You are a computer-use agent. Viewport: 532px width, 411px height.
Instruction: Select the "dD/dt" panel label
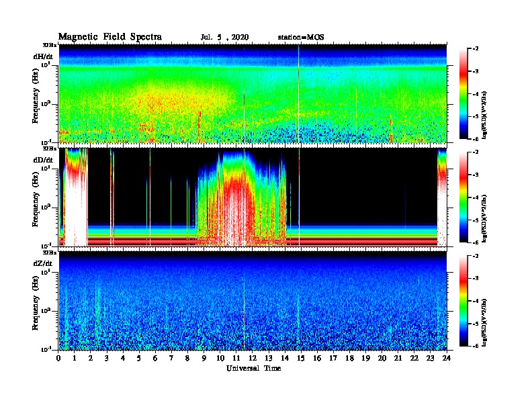tap(43, 160)
